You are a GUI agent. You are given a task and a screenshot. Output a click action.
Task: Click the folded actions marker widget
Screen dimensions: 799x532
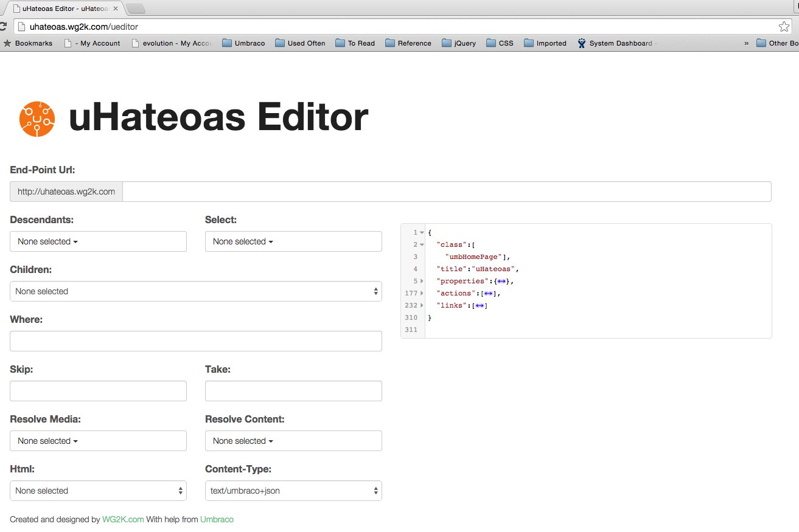[x=488, y=293]
